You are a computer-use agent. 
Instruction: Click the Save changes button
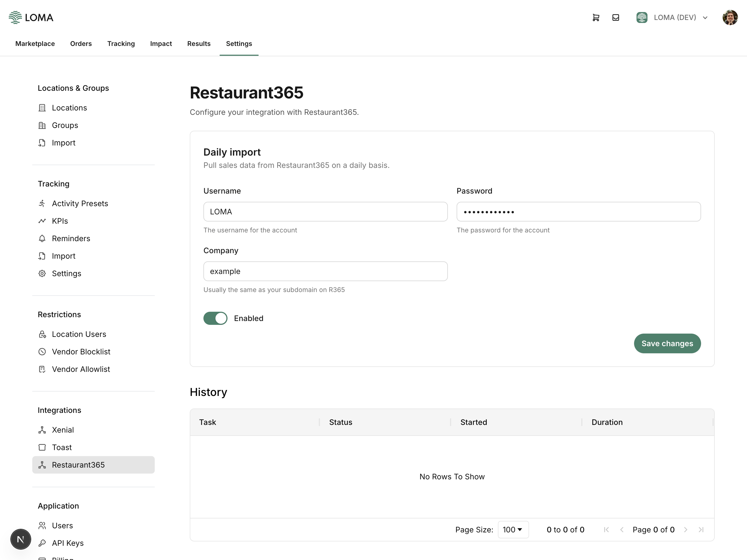(x=667, y=343)
